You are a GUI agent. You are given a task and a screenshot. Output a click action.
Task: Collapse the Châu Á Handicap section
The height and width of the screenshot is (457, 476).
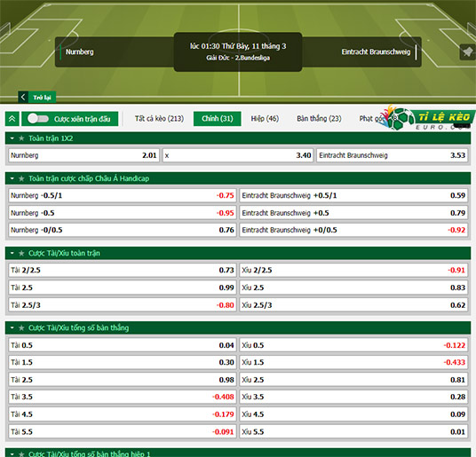pyautogui.click(x=12, y=178)
